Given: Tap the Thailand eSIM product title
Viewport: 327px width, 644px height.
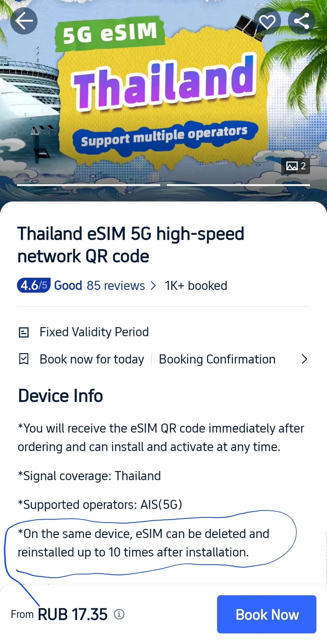Looking at the screenshot, I should coord(130,245).
